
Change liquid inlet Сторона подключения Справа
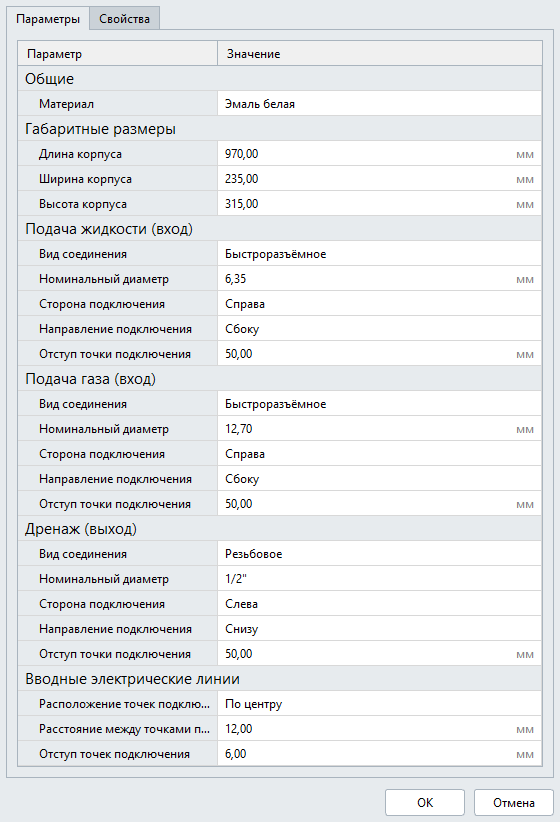point(380,304)
